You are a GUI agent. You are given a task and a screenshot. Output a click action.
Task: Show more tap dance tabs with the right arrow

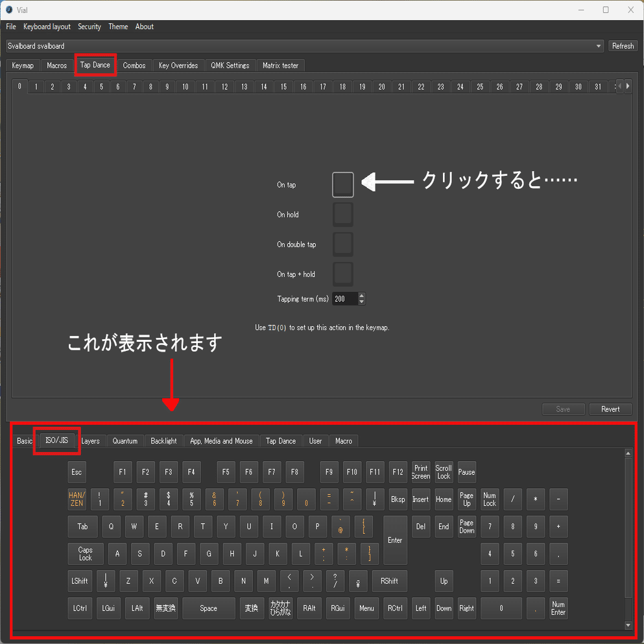(628, 86)
